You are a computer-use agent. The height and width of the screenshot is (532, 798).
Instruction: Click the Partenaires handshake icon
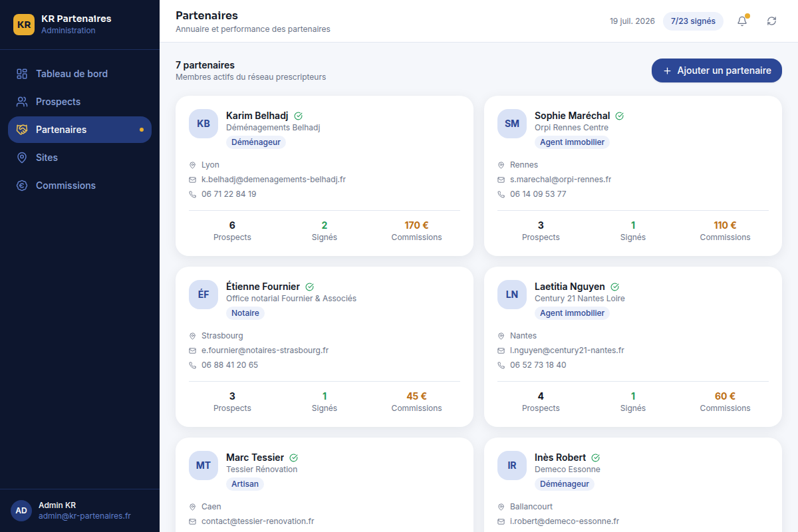tap(22, 130)
